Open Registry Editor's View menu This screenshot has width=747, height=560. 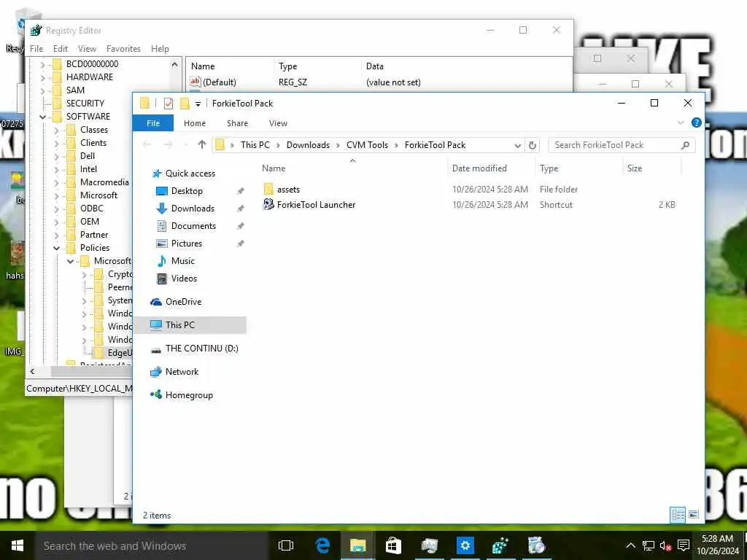click(x=88, y=49)
